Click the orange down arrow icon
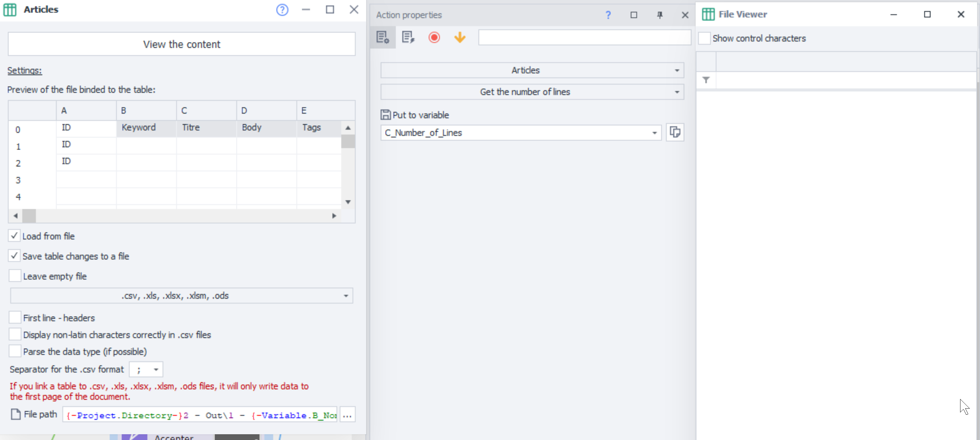The width and height of the screenshot is (980, 440). coord(460,37)
